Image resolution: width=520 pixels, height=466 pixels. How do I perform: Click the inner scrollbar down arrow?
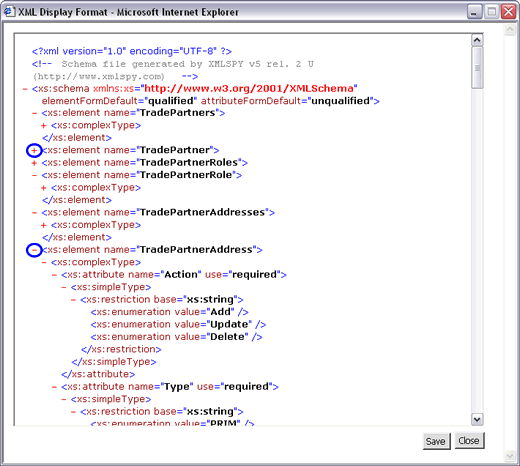click(477, 419)
